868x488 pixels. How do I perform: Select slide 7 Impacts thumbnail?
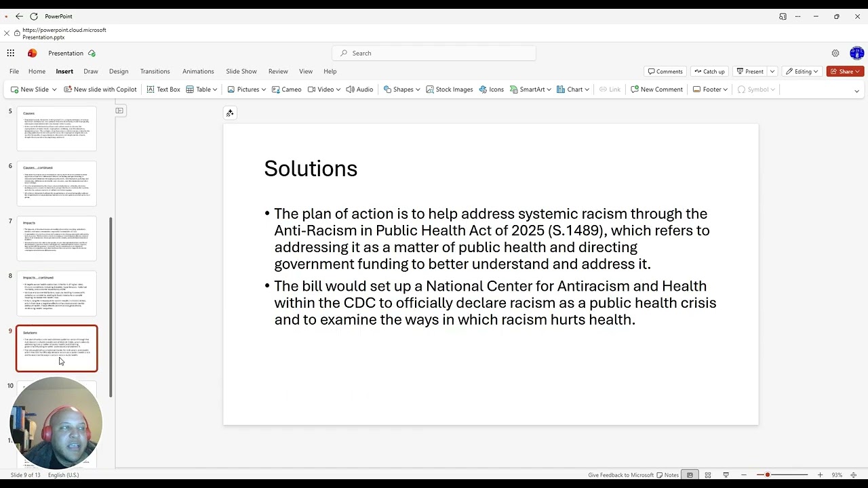tap(57, 239)
